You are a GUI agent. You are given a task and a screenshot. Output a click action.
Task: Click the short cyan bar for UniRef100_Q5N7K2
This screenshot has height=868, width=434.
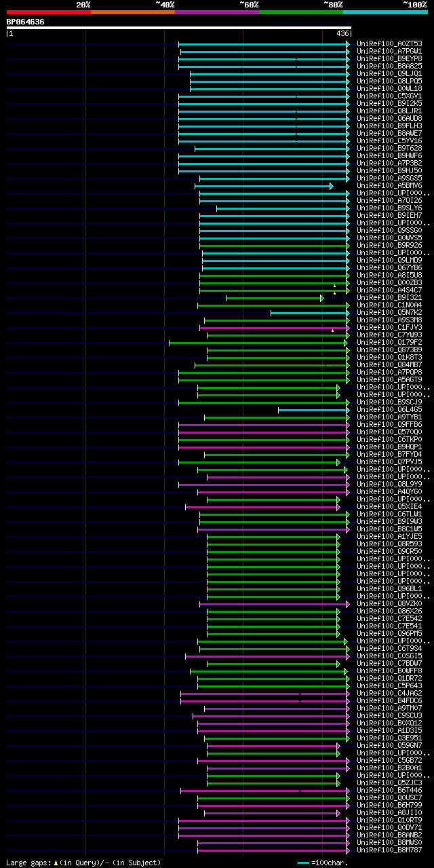coord(311,313)
